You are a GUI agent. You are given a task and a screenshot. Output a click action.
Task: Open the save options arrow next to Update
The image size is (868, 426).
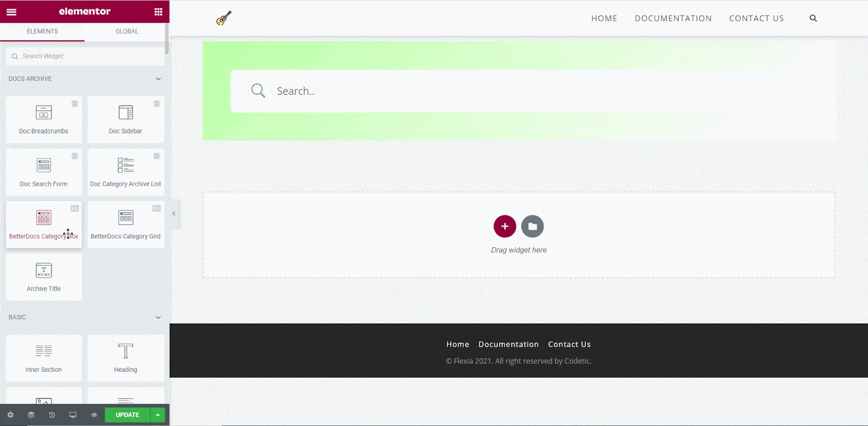158,415
